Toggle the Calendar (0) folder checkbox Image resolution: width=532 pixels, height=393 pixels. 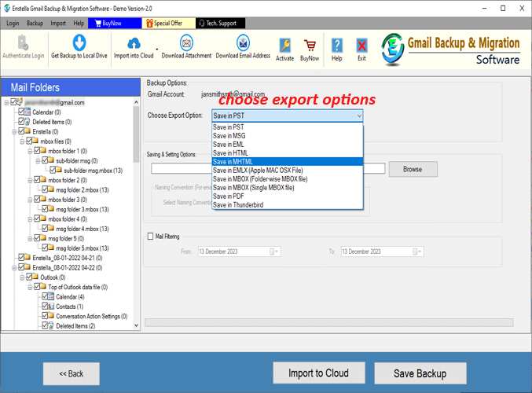(x=22, y=112)
